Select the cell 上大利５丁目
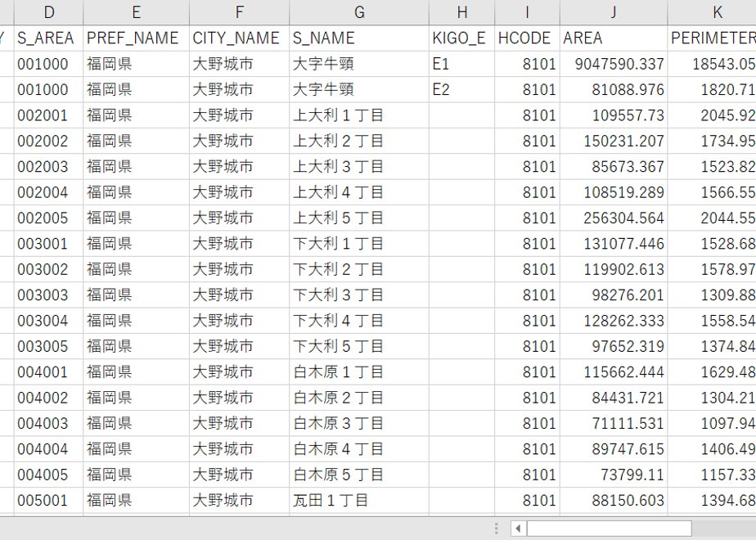756x540 pixels. [x=359, y=218]
